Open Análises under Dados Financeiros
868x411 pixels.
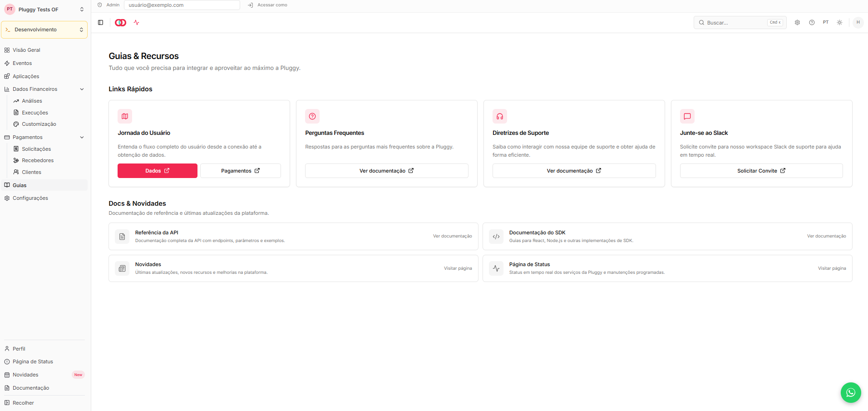(x=49, y=101)
